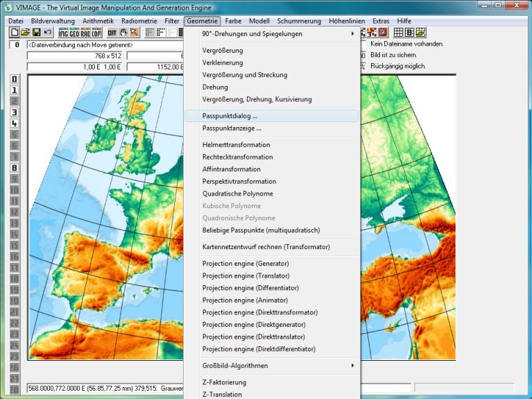The height and width of the screenshot is (399, 532).
Task: Click the grid table icon in toolbar
Action: pyautogui.click(x=398, y=33)
